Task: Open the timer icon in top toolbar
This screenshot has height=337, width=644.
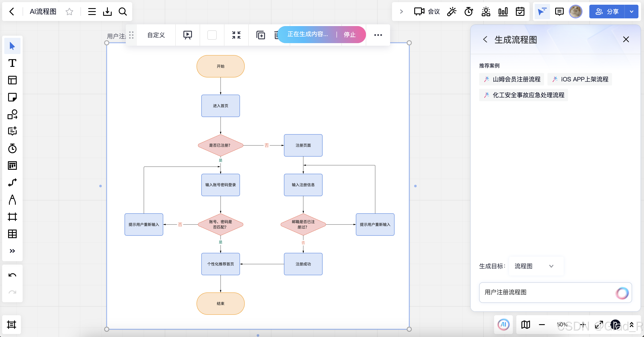Action: point(469,12)
